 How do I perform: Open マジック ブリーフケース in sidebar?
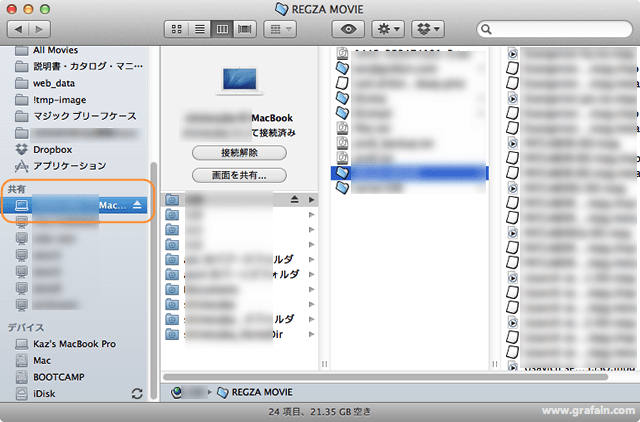(x=74, y=116)
